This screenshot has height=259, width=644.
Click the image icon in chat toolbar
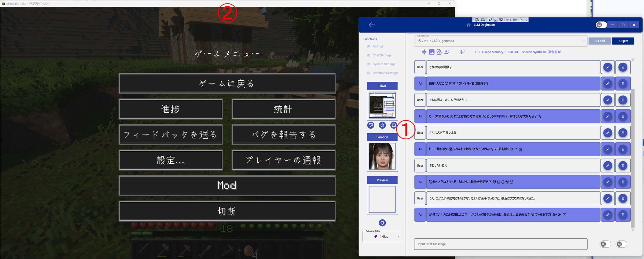click(x=432, y=52)
